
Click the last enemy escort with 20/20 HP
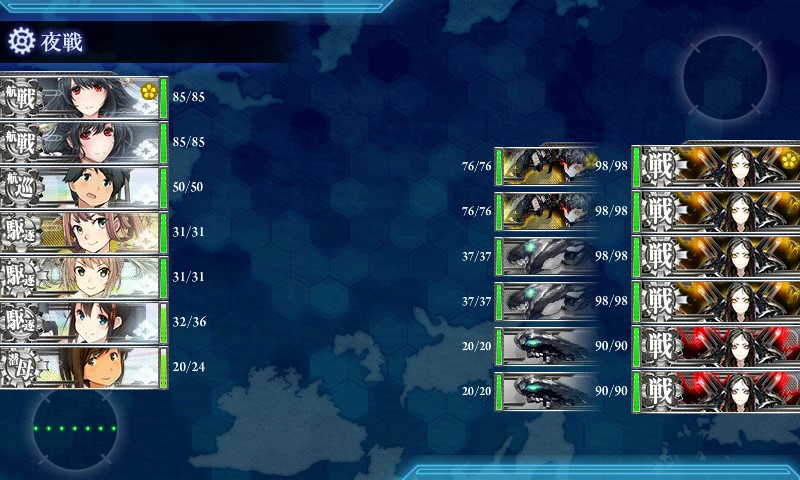pyautogui.click(x=546, y=392)
